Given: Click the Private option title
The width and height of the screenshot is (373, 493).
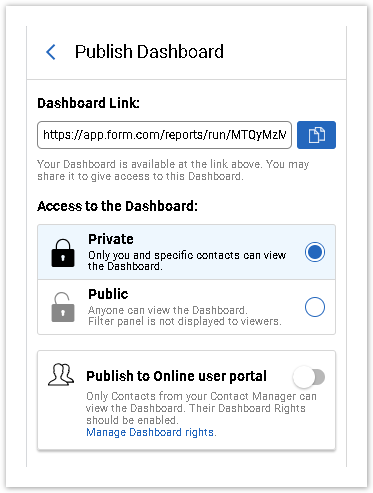Looking at the screenshot, I should (111, 239).
